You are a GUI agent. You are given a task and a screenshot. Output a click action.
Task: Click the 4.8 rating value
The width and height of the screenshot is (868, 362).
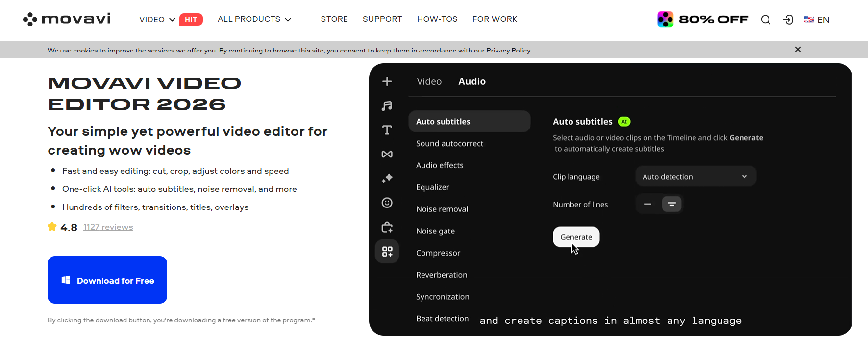click(69, 227)
